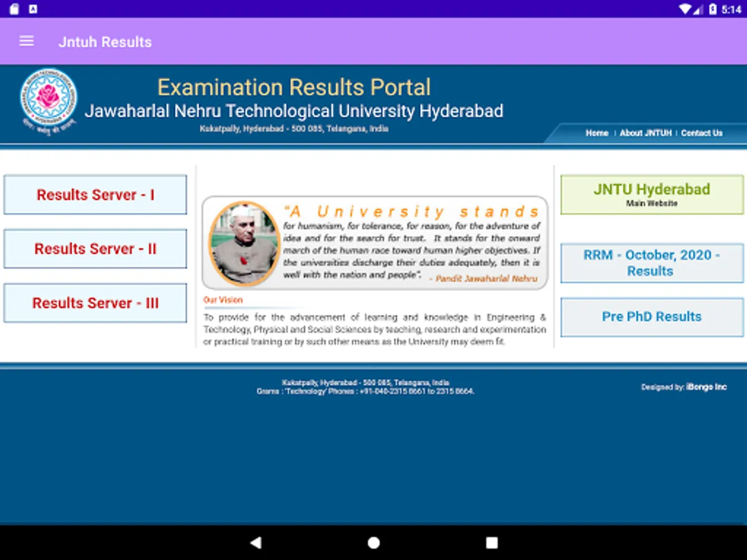Click the Jawaharlal Nehru portrait image
Image resolution: width=747 pixels, height=560 pixels.
pos(244,243)
